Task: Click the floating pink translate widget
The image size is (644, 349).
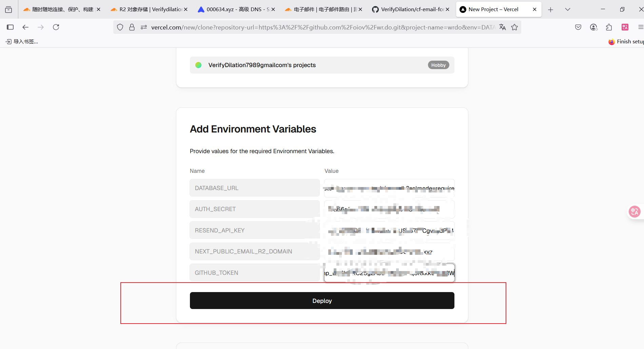Action: pos(635,212)
